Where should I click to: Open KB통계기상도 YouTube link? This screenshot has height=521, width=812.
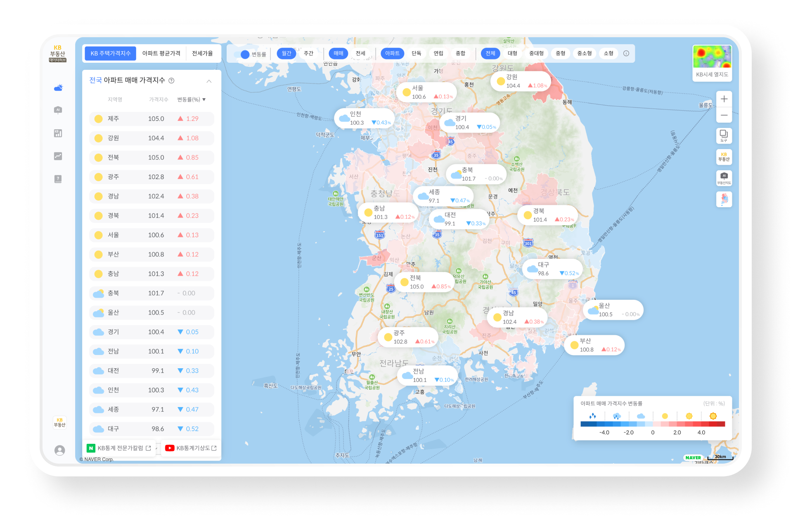(x=191, y=448)
